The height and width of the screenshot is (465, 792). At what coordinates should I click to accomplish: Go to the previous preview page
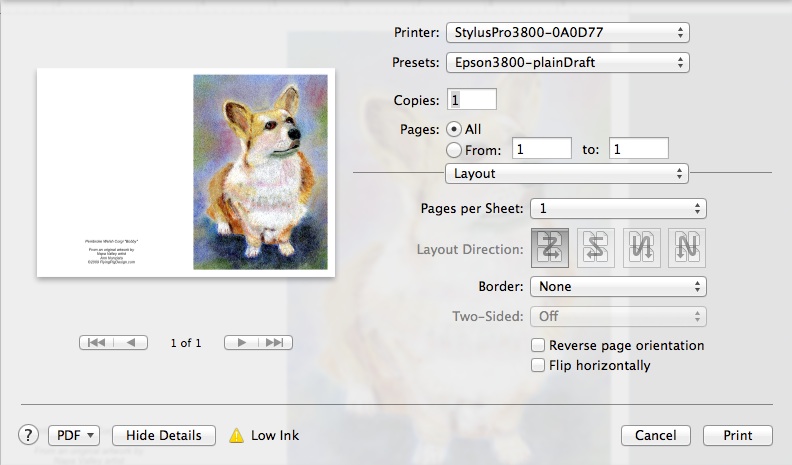[131, 343]
